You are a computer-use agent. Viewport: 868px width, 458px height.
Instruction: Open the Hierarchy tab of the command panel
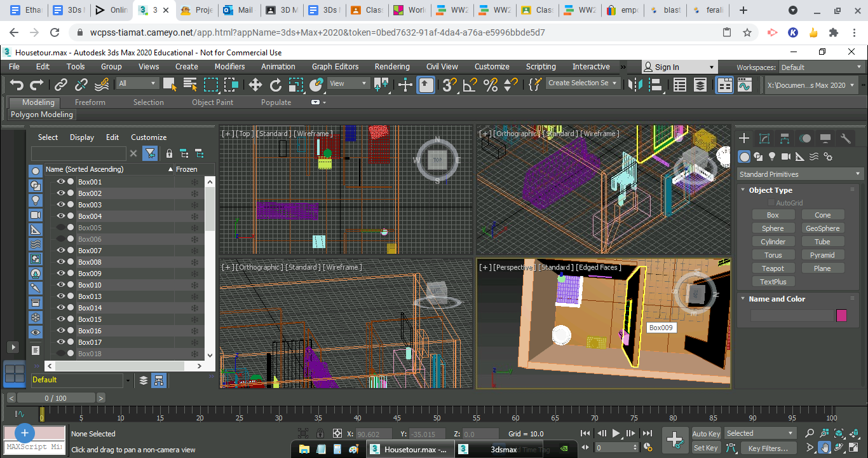[785, 138]
